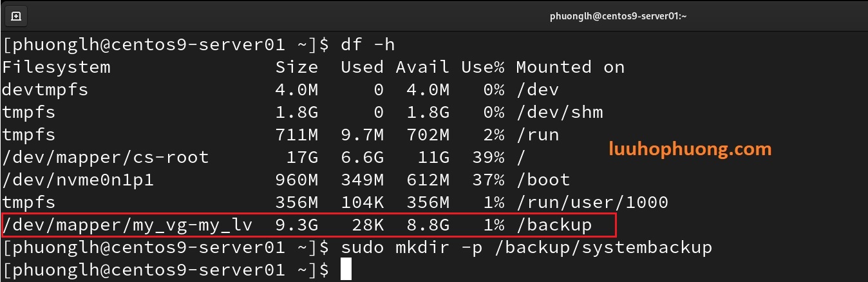Click the 'Use%' column header
Screen dimensions: 868x282
point(482,68)
